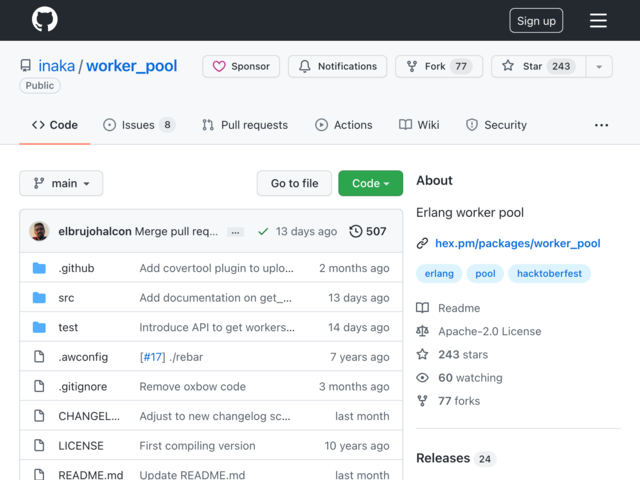Click the repository book icon beside inaka
Viewport: 640px width, 480px height.
pyautogui.click(x=26, y=66)
